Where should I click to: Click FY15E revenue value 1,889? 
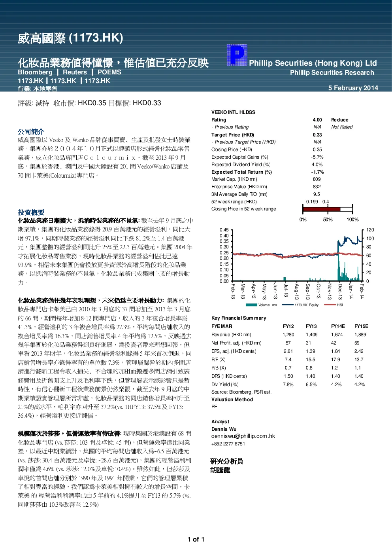pos(360,335)
